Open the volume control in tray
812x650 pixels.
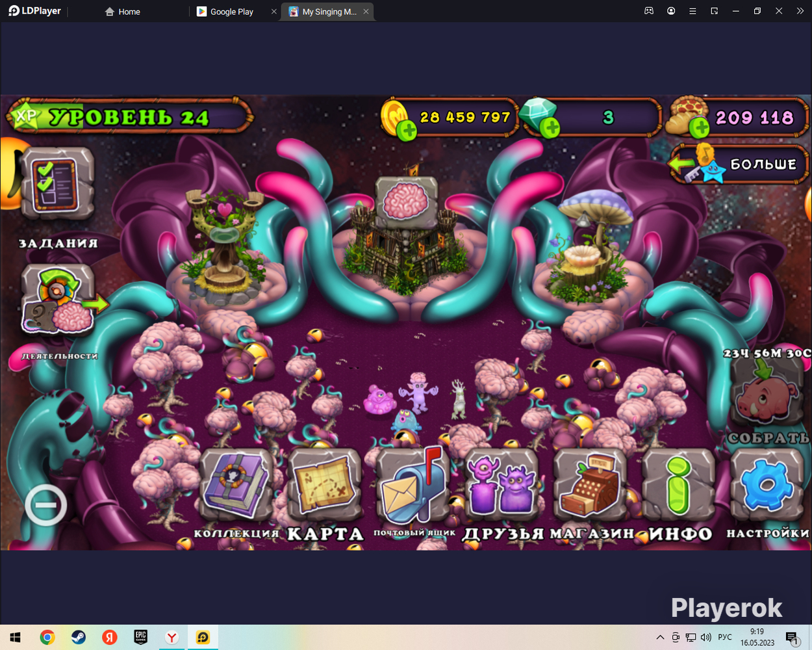click(706, 638)
